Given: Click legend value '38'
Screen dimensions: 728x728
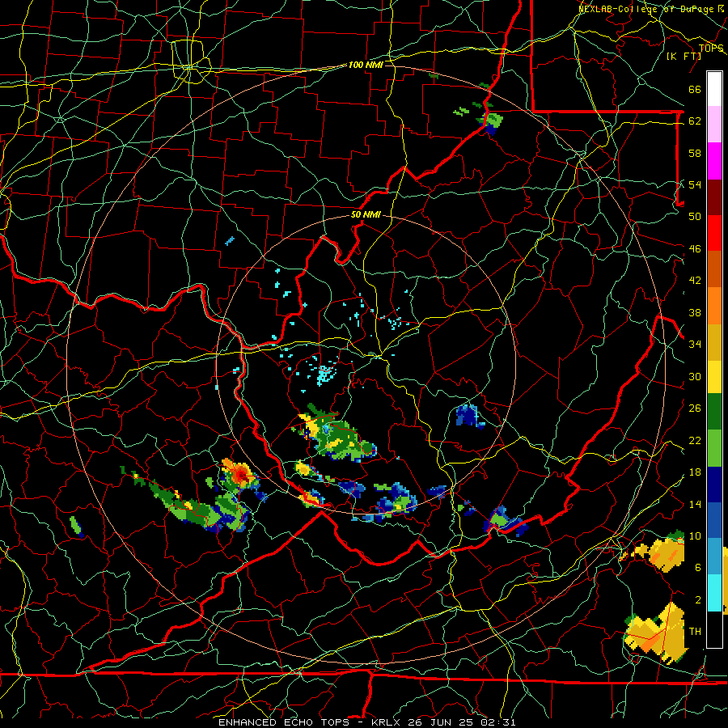Looking at the screenshot, I should 695,313.
